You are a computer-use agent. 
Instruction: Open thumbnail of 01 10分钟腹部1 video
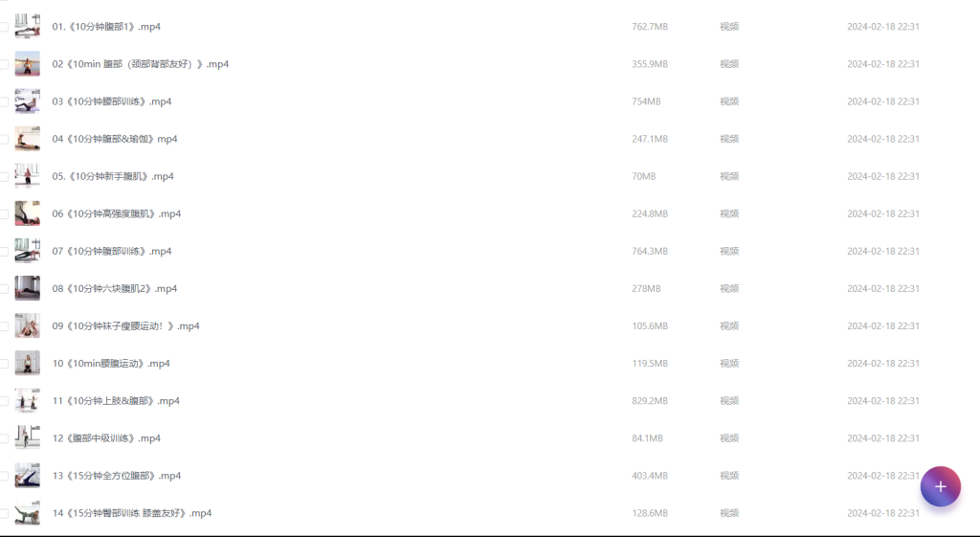(x=28, y=26)
